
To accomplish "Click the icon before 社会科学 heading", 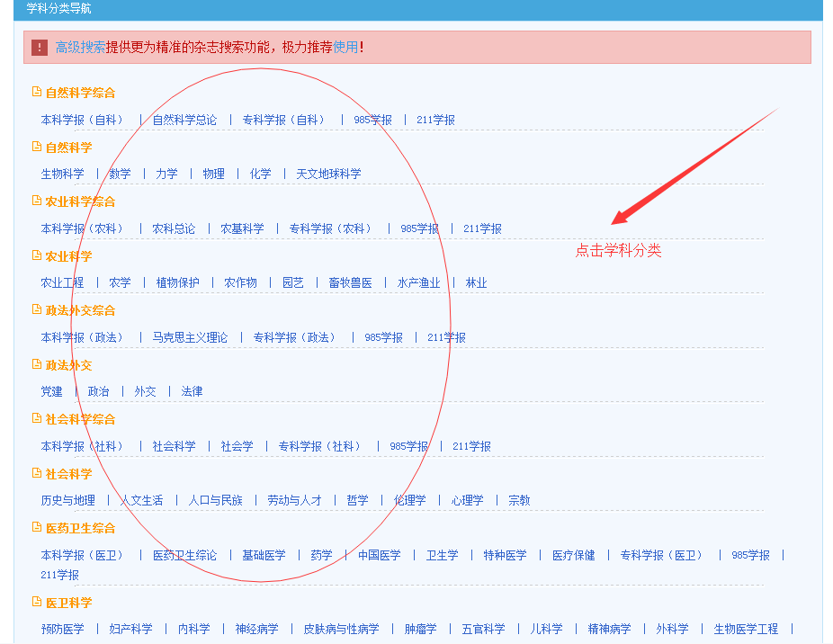I will 37,473.
